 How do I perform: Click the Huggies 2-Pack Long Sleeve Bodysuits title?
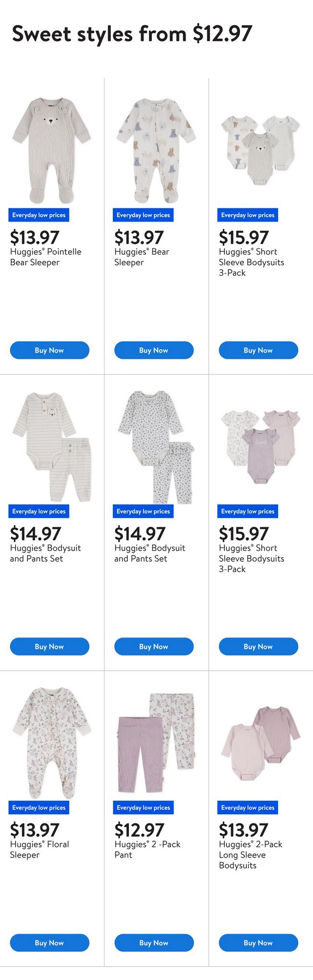pyautogui.click(x=250, y=855)
